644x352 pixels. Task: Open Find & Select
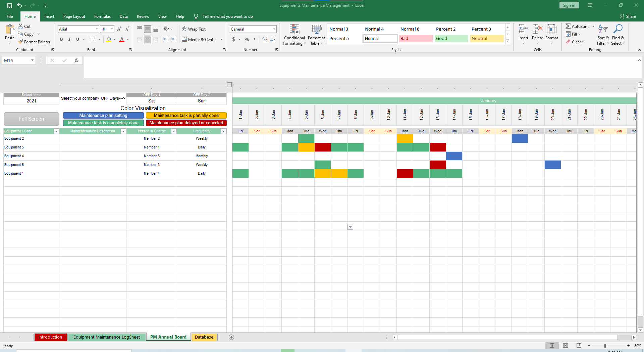618,35
